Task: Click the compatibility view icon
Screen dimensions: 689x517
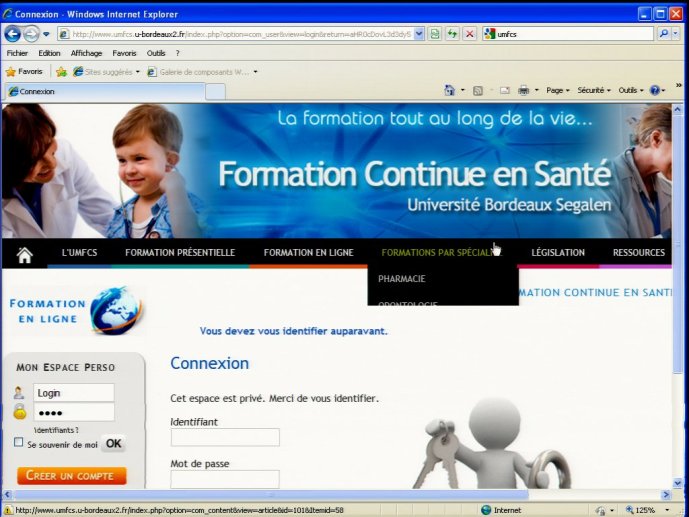Action: (435, 34)
